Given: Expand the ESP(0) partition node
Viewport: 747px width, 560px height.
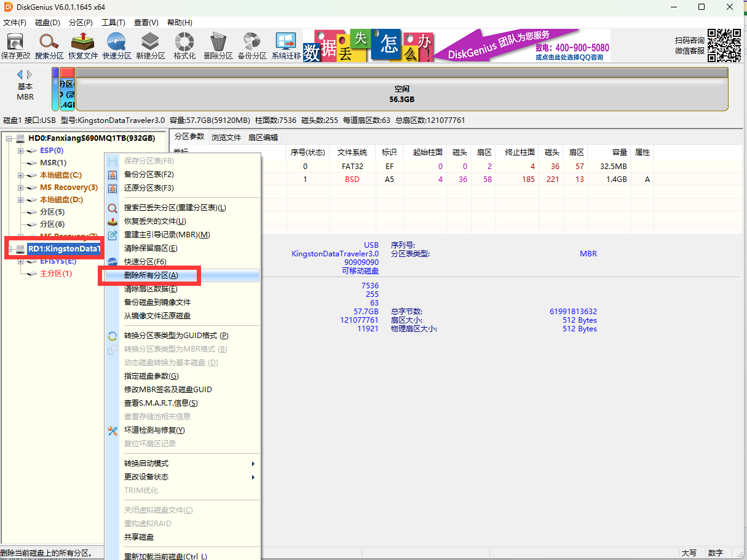Looking at the screenshot, I should pyautogui.click(x=20, y=151).
